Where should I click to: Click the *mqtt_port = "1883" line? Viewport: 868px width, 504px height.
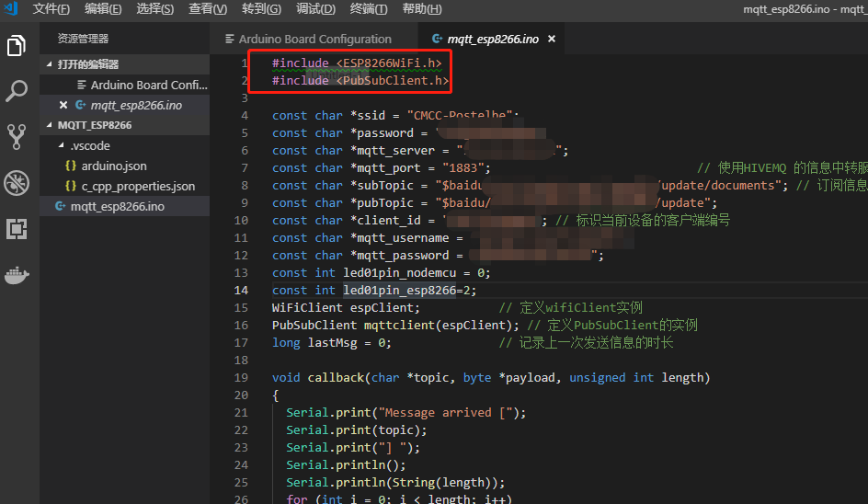(x=381, y=167)
